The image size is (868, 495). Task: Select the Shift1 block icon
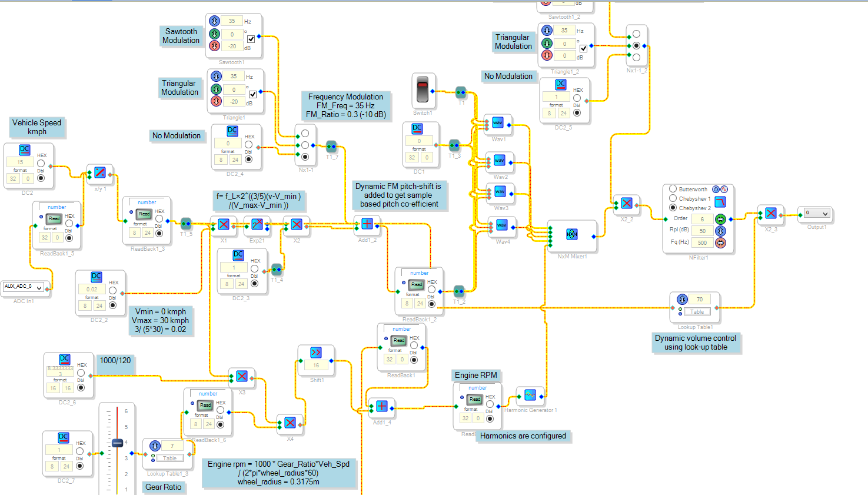316,353
